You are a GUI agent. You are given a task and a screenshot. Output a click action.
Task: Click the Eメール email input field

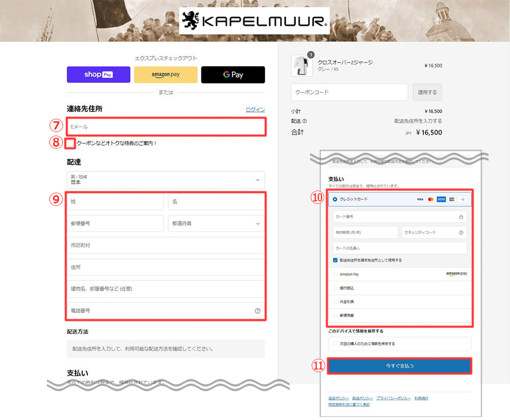pyautogui.click(x=166, y=126)
